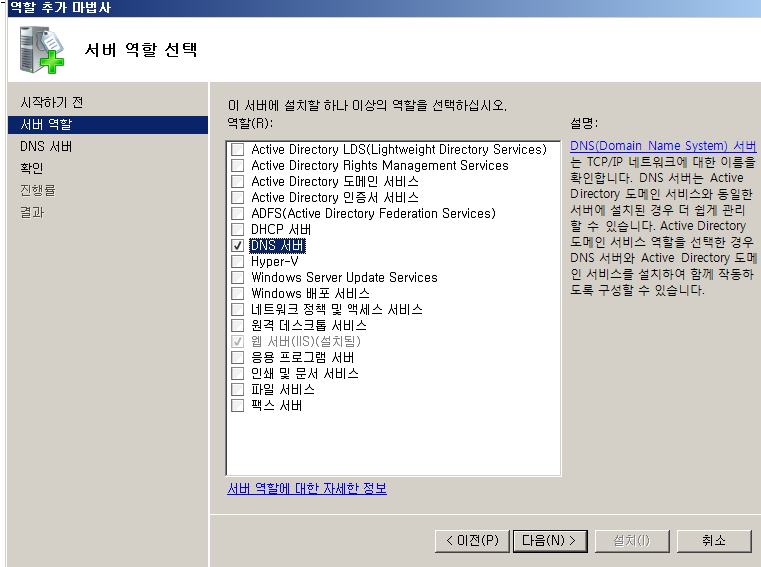This screenshot has width=761, height=567.
Task: Open DNS 서버 step in sidebar
Action: (x=46, y=147)
